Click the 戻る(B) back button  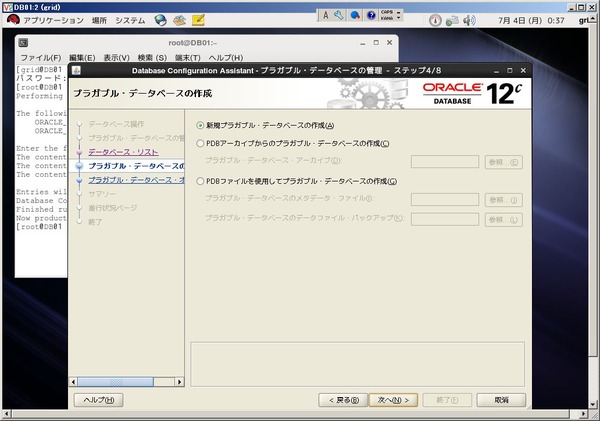pos(343,400)
